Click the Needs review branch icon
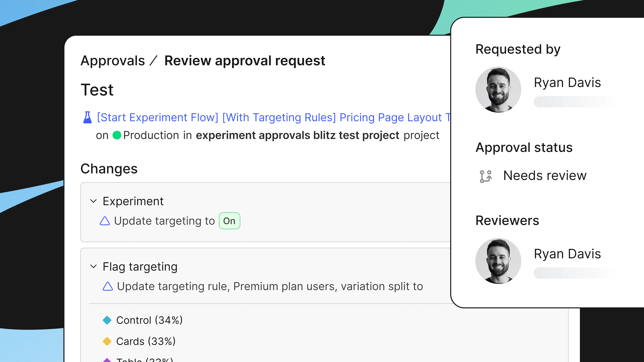This screenshot has width=644, height=362. pos(486,176)
